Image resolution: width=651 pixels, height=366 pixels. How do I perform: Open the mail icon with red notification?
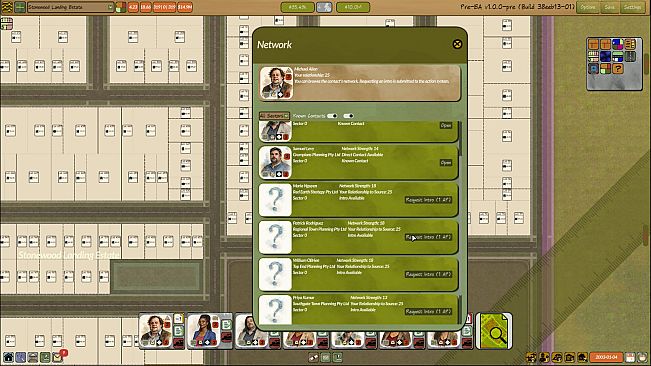click(57, 357)
